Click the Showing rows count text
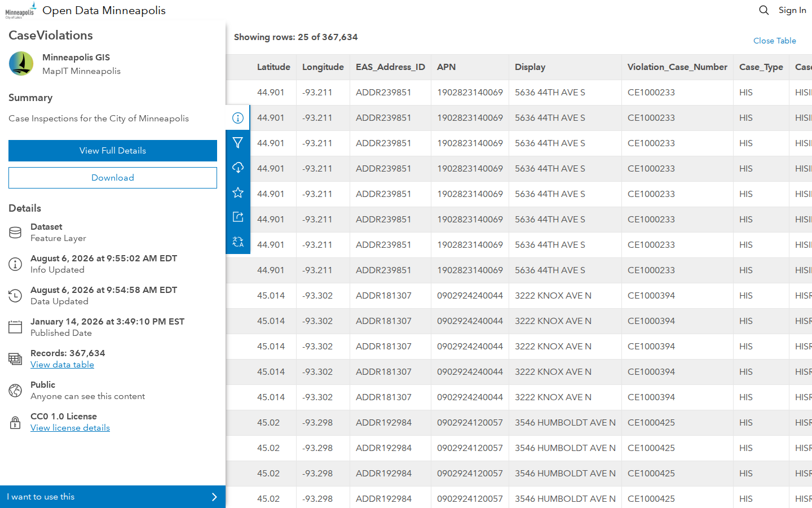Viewport: 812px width, 508px height. tap(296, 37)
